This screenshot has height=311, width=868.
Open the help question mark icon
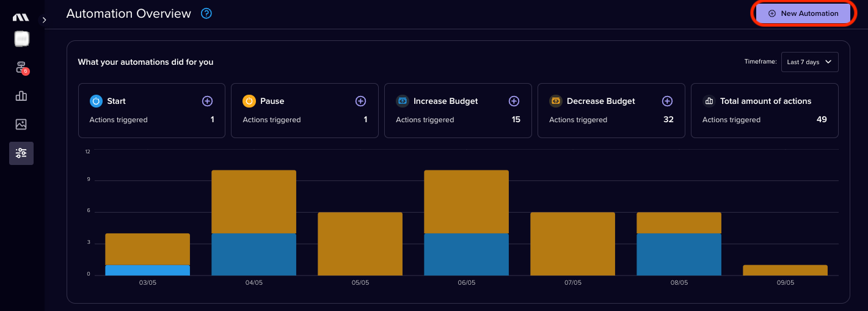(206, 13)
